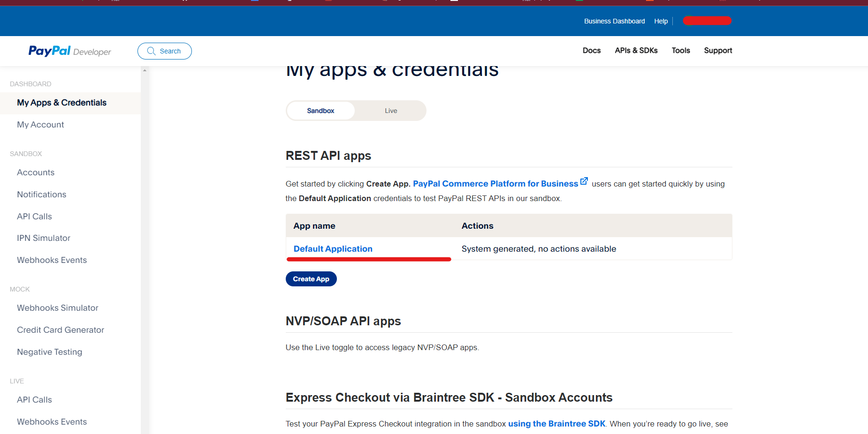Open Credit Card Generator

[61, 330]
